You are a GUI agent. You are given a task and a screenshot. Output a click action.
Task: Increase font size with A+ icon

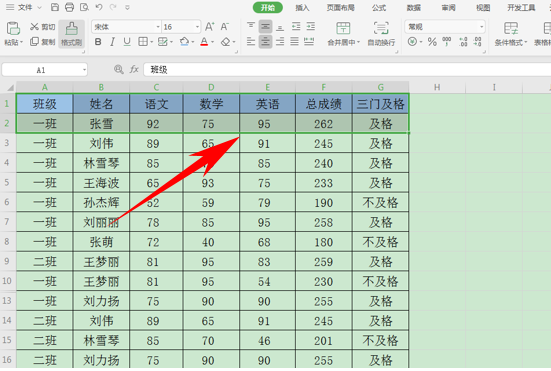[x=209, y=27]
